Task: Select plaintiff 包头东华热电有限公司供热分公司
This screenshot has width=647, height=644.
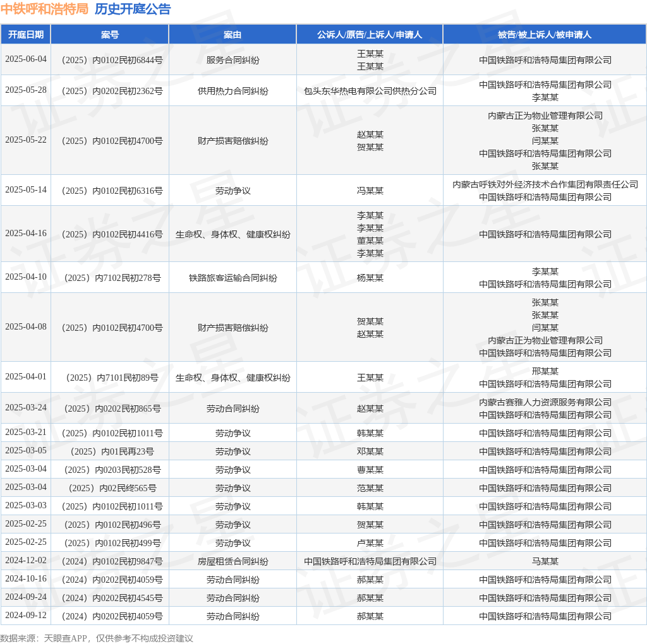Action: [370, 91]
